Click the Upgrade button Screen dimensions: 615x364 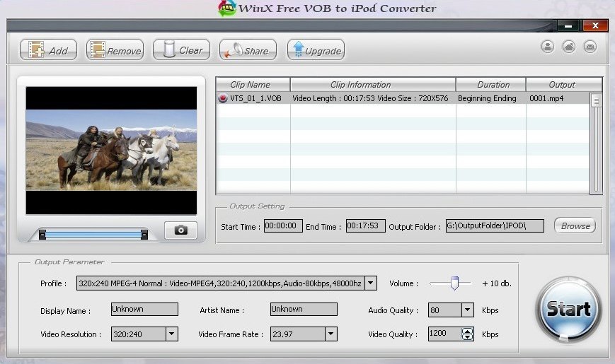316,50
